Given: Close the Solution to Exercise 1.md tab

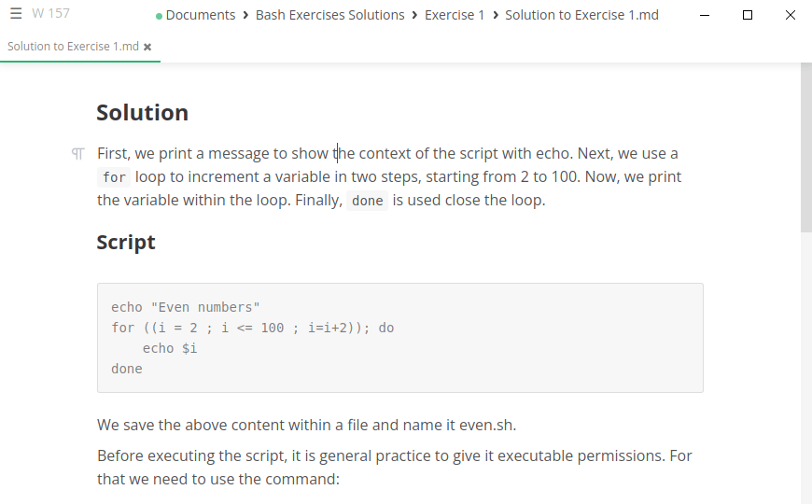Looking at the screenshot, I should coord(147,47).
